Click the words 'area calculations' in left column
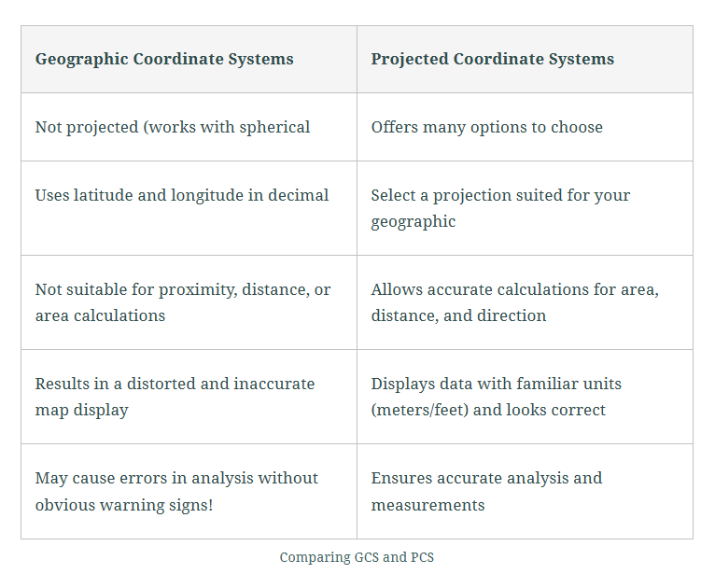The image size is (715, 588). 100,315
